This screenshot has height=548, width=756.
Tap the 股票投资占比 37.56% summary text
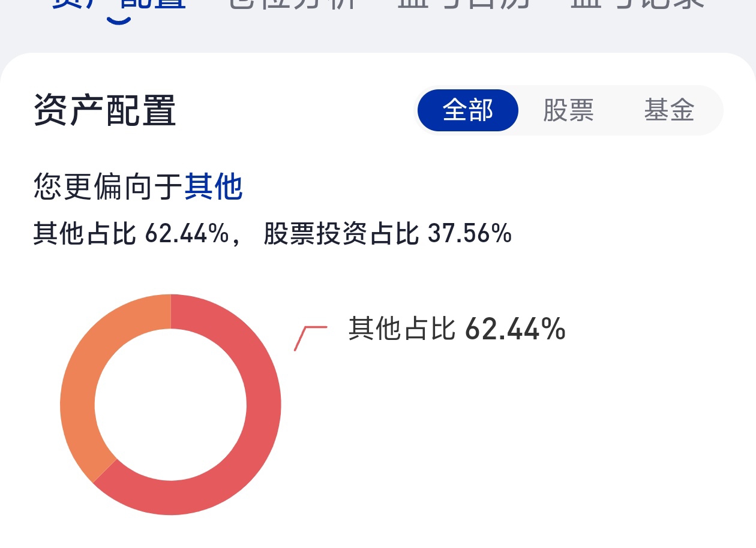click(x=388, y=234)
